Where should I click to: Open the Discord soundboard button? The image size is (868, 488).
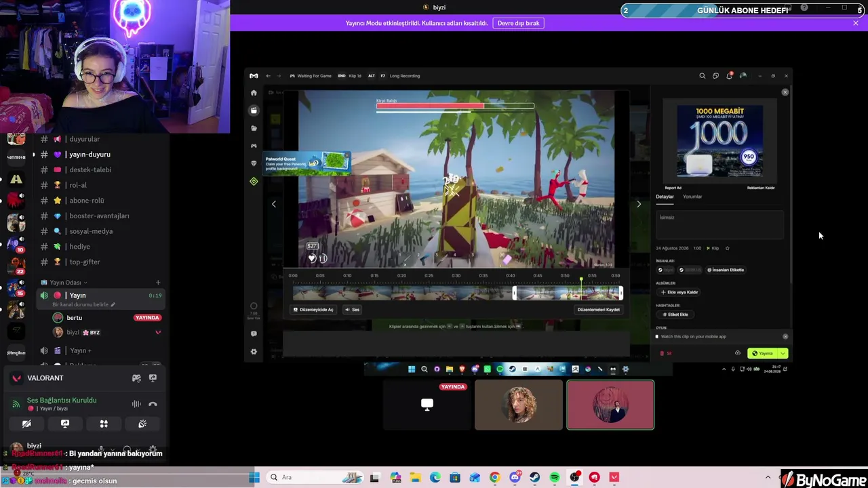[142, 424]
